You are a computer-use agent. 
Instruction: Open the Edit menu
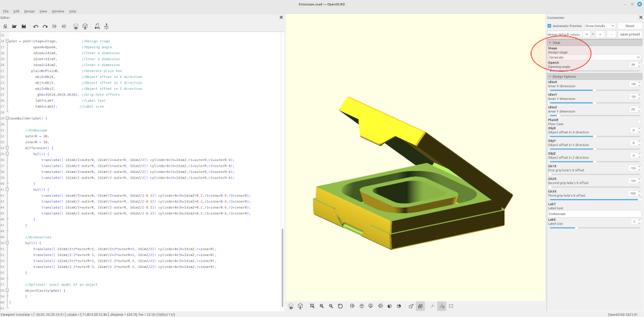coord(16,11)
